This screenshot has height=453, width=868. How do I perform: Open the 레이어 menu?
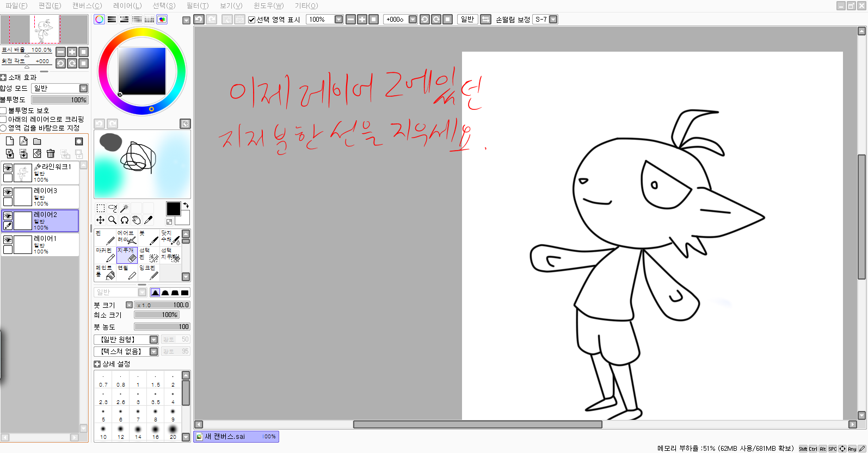(127, 5)
